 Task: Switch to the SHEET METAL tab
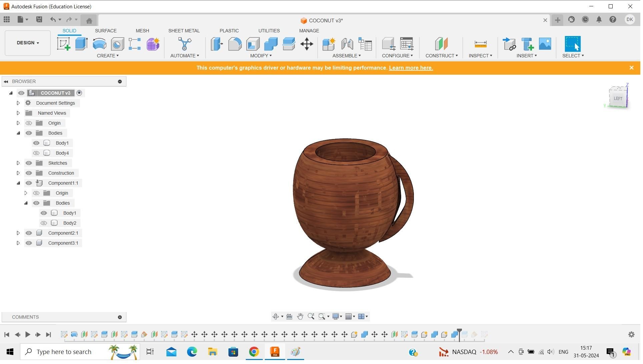click(184, 31)
